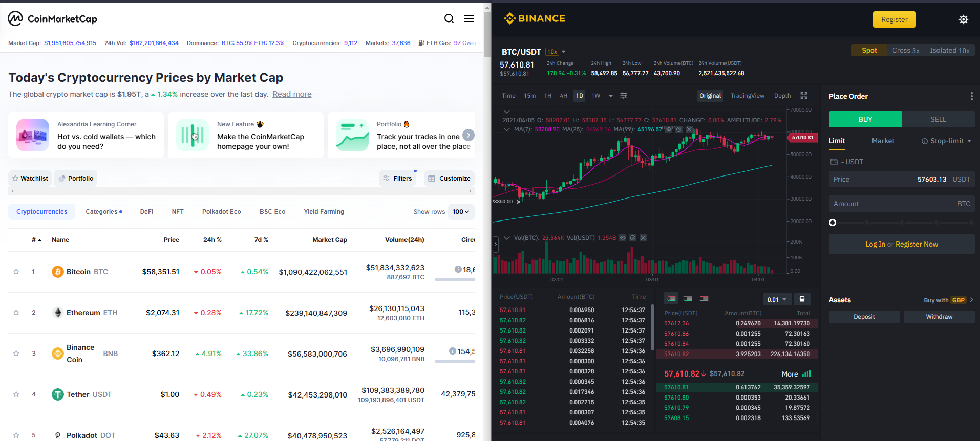The height and width of the screenshot is (441, 980).
Task: Click the Binance Coin supply info icon
Action: (453, 351)
